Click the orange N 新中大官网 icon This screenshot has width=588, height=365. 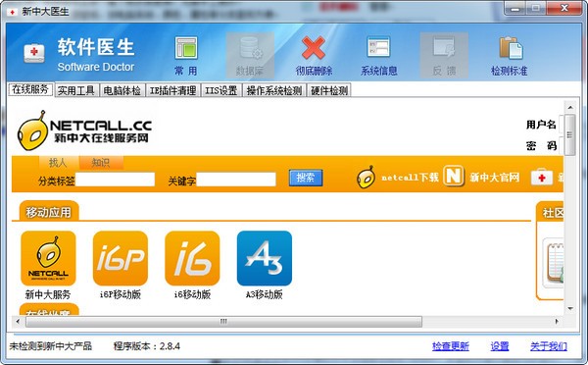coord(454,176)
